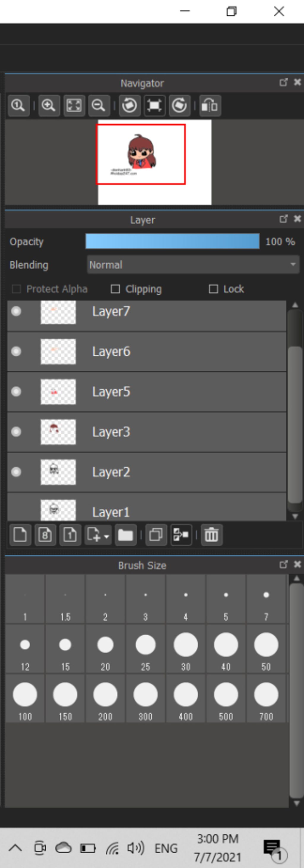Zoom in using the Navigator magnifier

[x=49, y=106]
